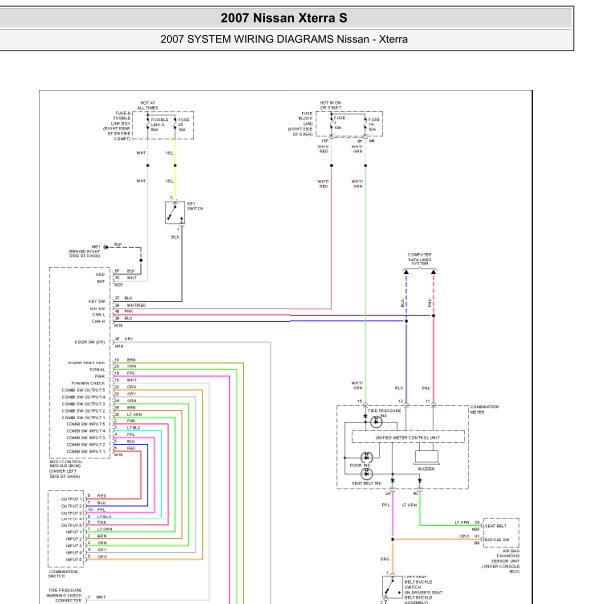600x604 pixels.
Task: Click 'INPUT 5' on combination switch
Action: click(74, 559)
